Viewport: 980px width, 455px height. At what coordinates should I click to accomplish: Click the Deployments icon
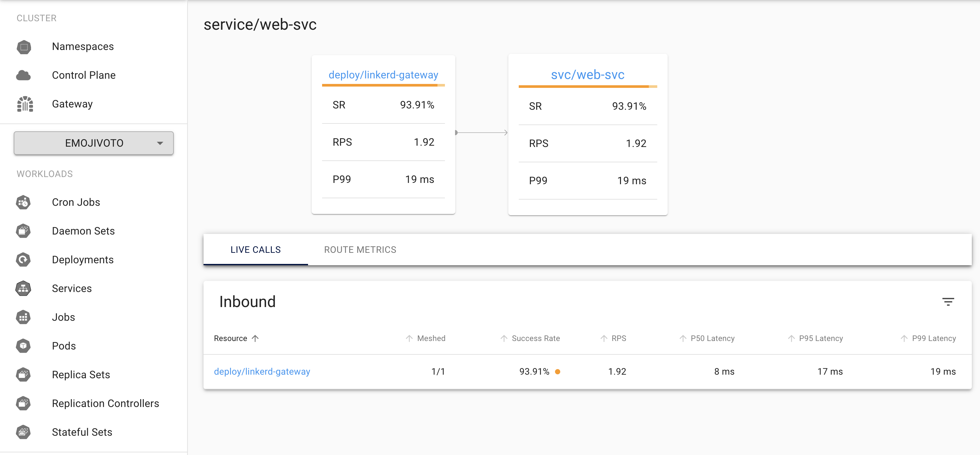click(x=24, y=260)
